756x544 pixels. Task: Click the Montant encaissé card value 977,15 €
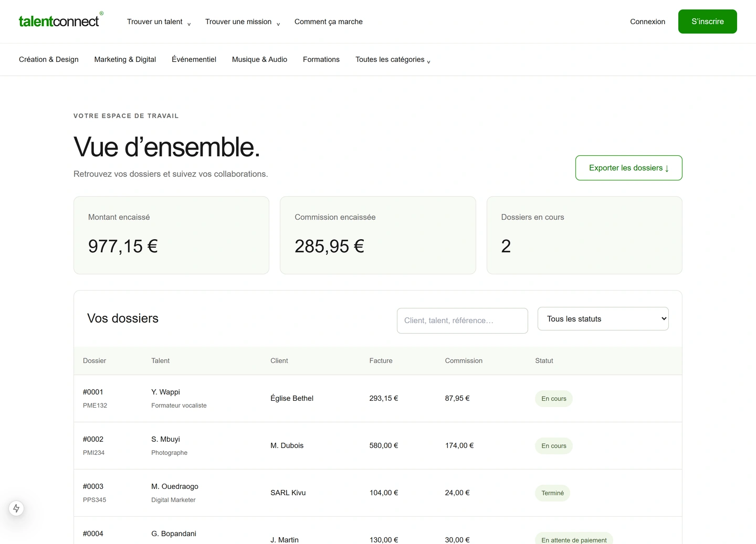[123, 246]
